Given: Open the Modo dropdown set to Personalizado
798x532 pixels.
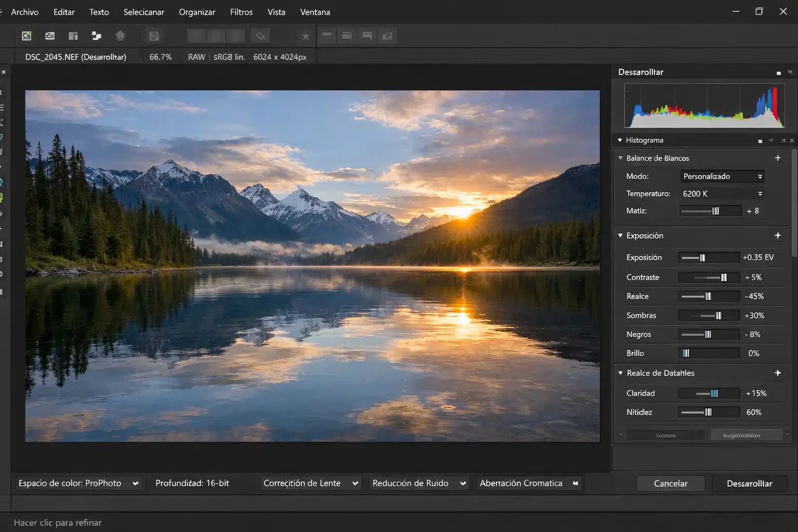Looking at the screenshot, I should (722, 176).
